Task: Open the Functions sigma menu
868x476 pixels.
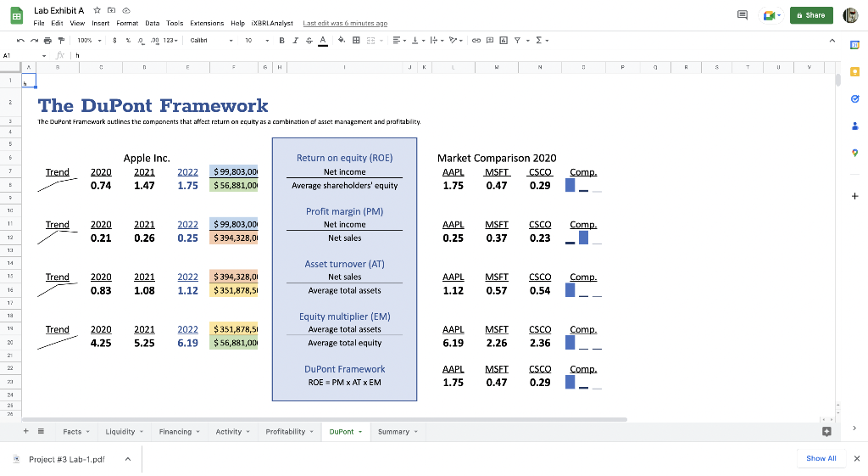Action: click(542, 41)
